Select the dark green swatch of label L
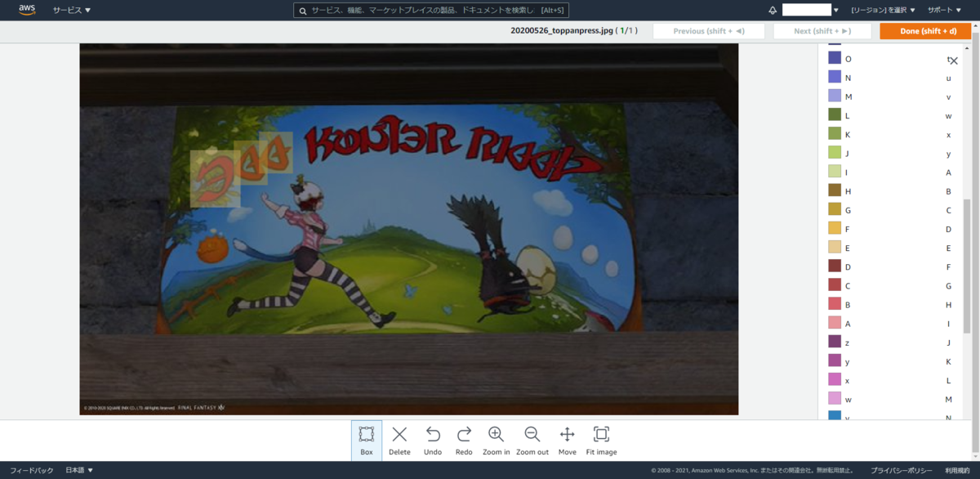Screen dimensions: 980x479 coord(835,114)
